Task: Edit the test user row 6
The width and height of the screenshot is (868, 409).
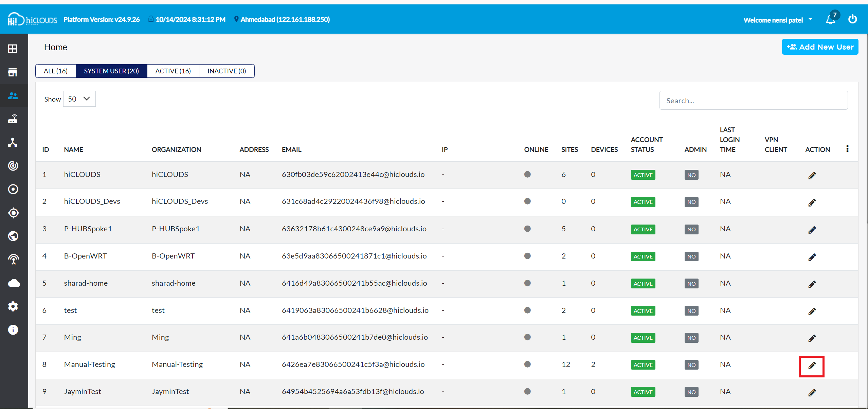Action: [x=812, y=311]
